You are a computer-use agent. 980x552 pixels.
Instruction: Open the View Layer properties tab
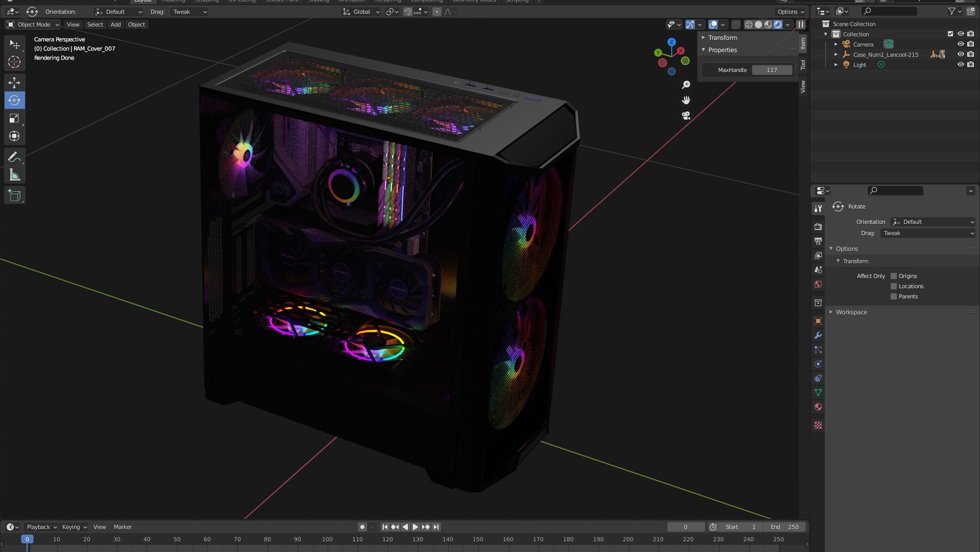coord(818,256)
